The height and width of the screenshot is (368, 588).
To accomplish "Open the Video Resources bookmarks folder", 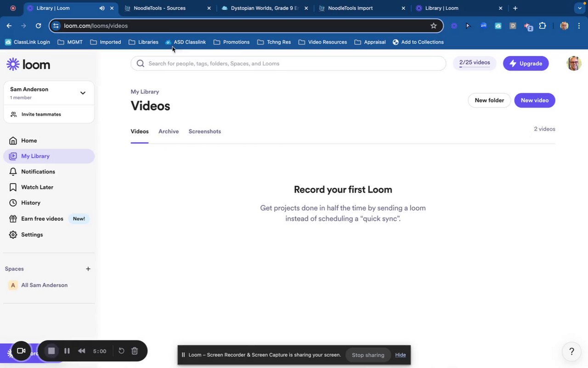I will pyautogui.click(x=322, y=42).
